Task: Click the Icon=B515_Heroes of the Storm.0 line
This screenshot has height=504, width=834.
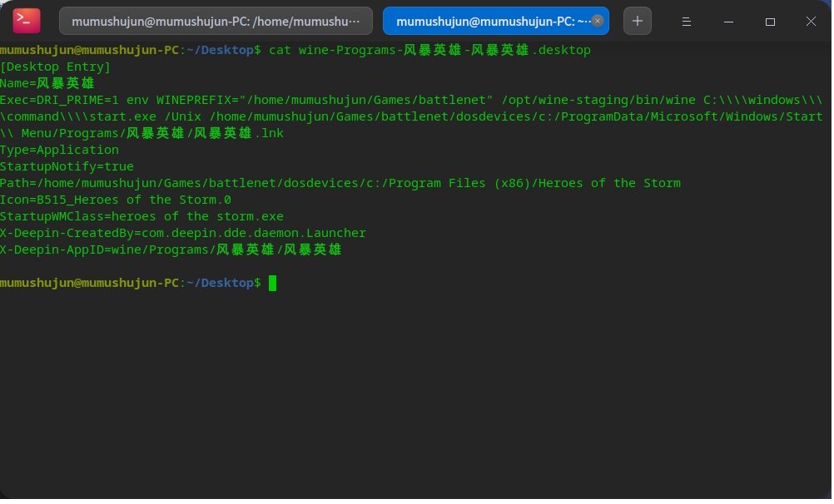Action: [x=116, y=200]
